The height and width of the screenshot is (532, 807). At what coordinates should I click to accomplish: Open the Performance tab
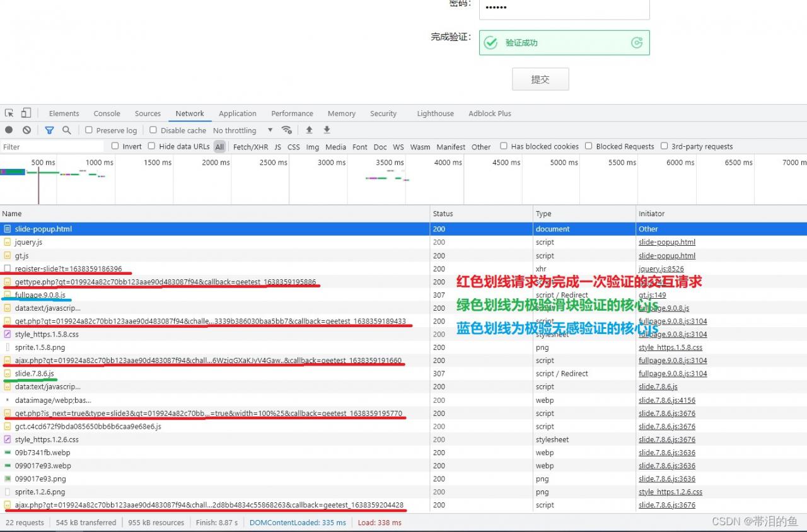pos(293,113)
